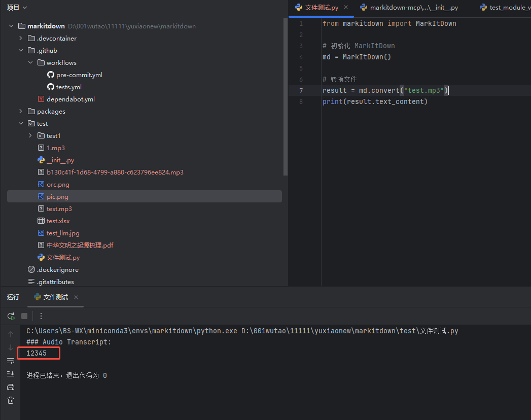Click the print(result.text_content) line
The width and height of the screenshot is (531, 420).
pos(375,101)
